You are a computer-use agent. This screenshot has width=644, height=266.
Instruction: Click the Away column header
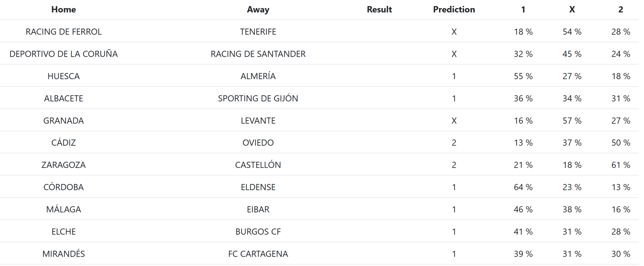pyautogui.click(x=258, y=10)
